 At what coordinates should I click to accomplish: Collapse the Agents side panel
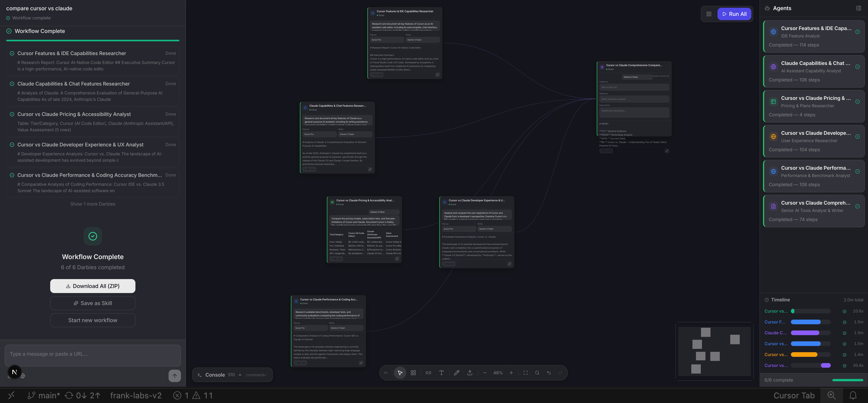(x=858, y=8)
